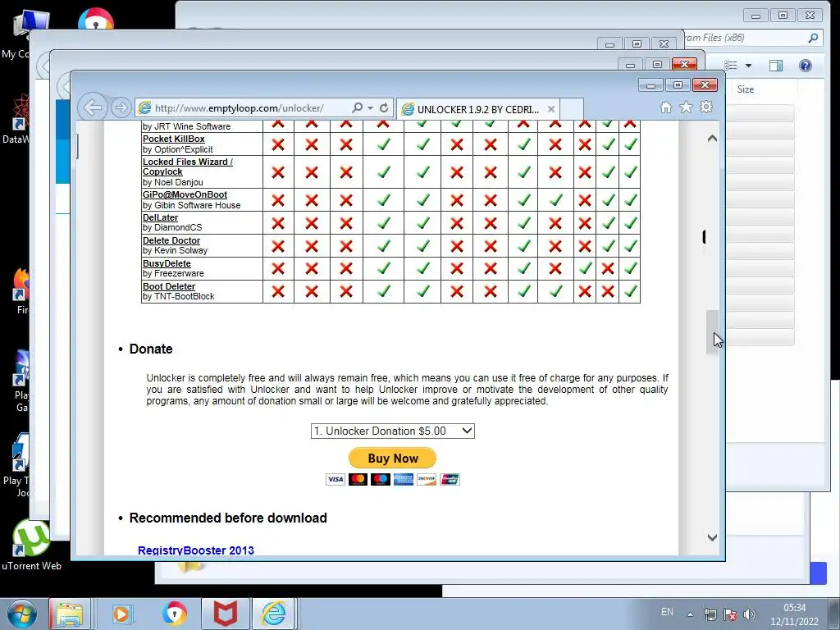Open the IE Home icon
The width and height of the screenshot is (840, 630).
tap(665, 107)
